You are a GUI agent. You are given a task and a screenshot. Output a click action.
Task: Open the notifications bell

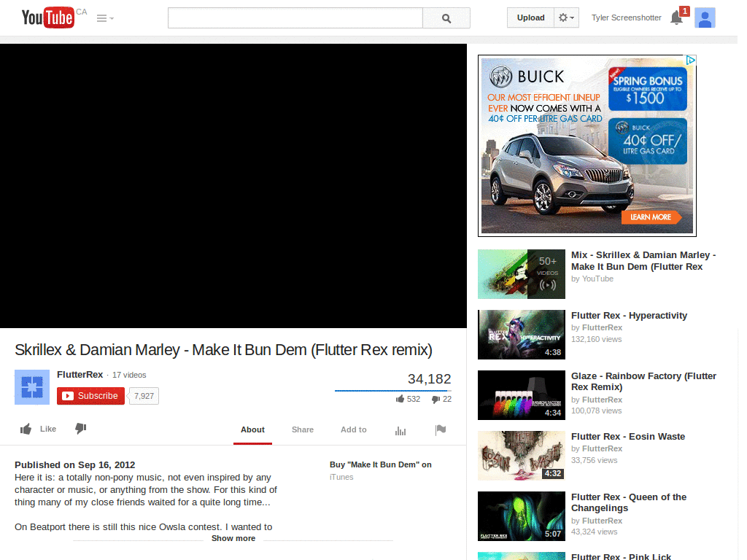pos(676,18)
